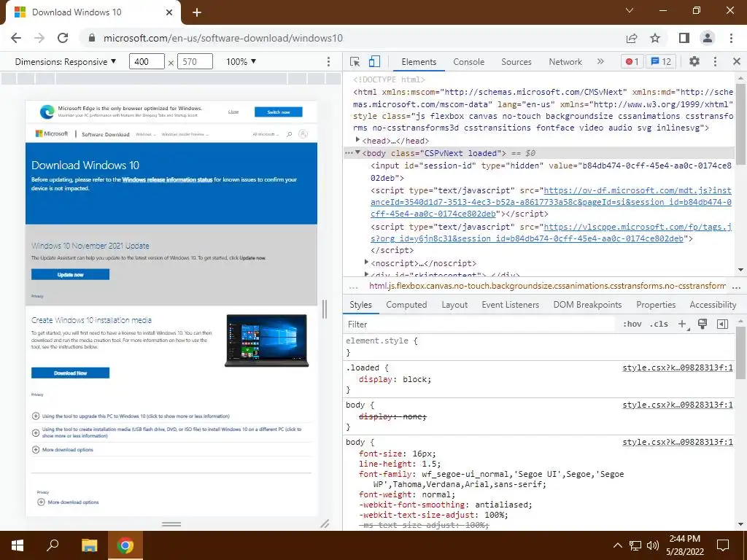Open notification center icon
This screenshot has width=747, height=560.
click(x=723, y=545)
